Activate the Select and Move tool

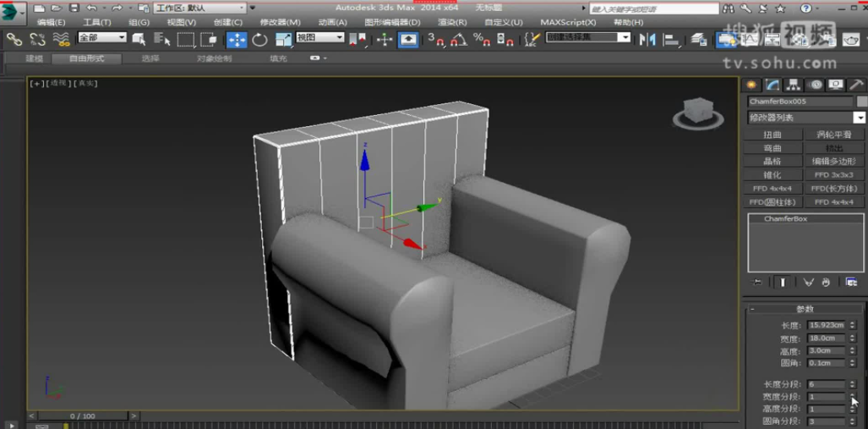coord(237,40)
